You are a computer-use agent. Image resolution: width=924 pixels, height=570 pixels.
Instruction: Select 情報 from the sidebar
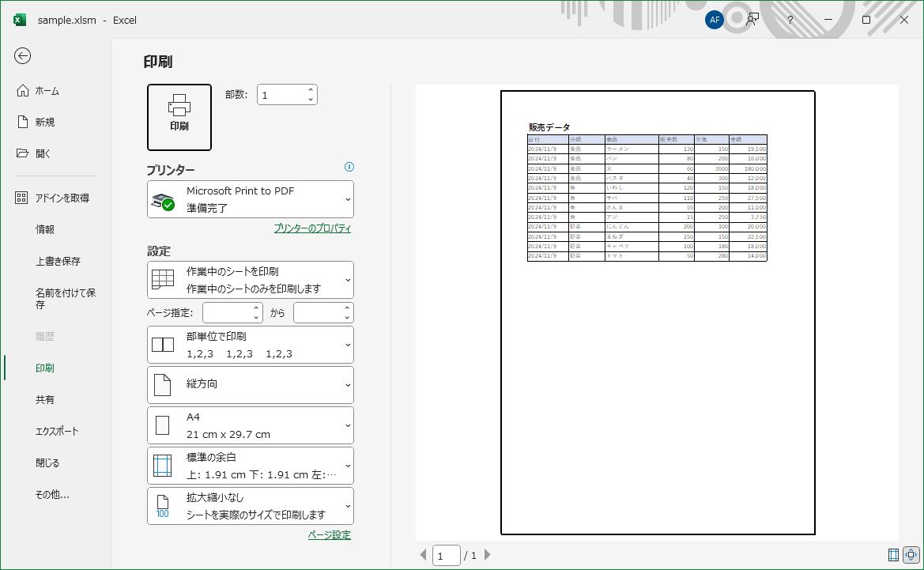tap(46, 229)
